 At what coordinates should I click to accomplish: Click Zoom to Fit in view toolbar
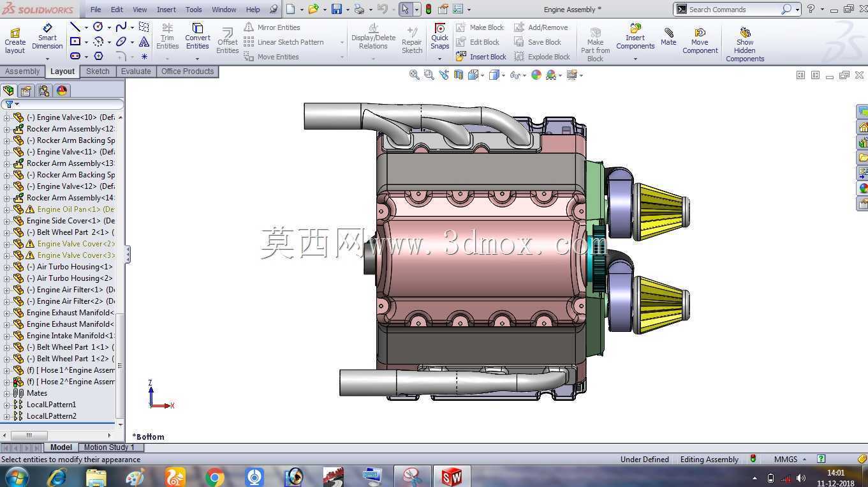tap(415, 75)
